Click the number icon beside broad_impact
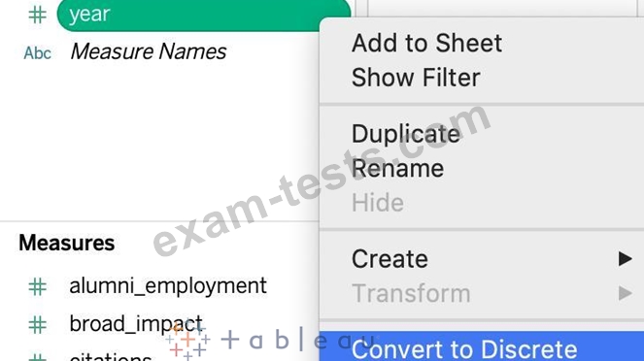 [x=37, y=324]
